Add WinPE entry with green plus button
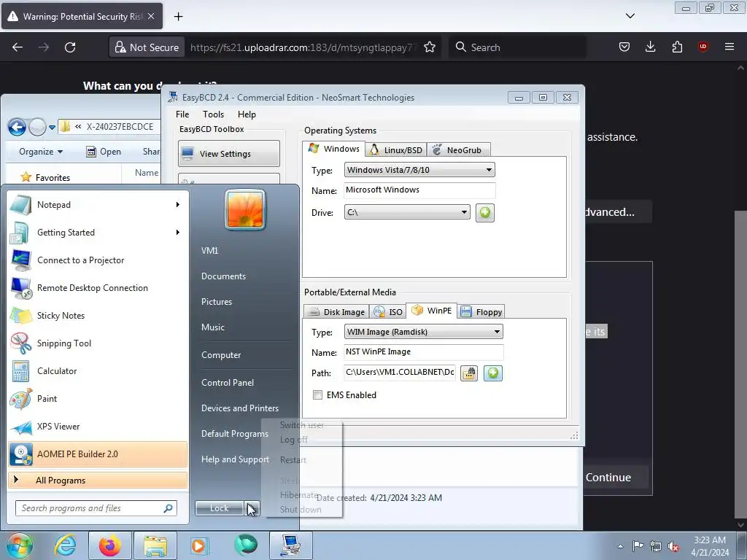The image size is (747, 560). (x=493, y=373)
